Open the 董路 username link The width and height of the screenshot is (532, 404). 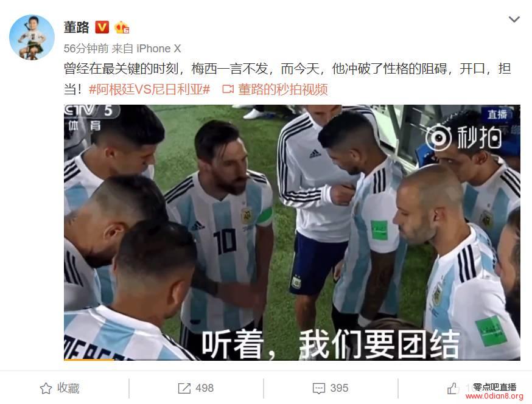[76, 27]
